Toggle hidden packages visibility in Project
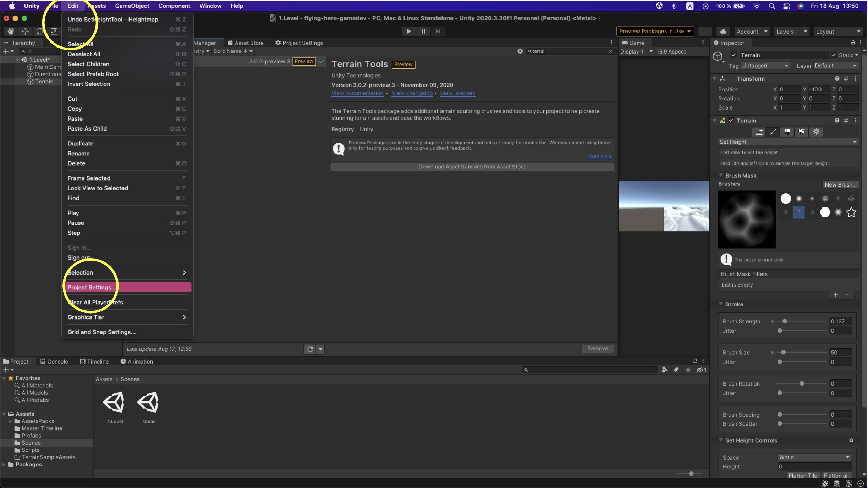The width and height of the screenshot is (868, 488). (x=701, y=370)
